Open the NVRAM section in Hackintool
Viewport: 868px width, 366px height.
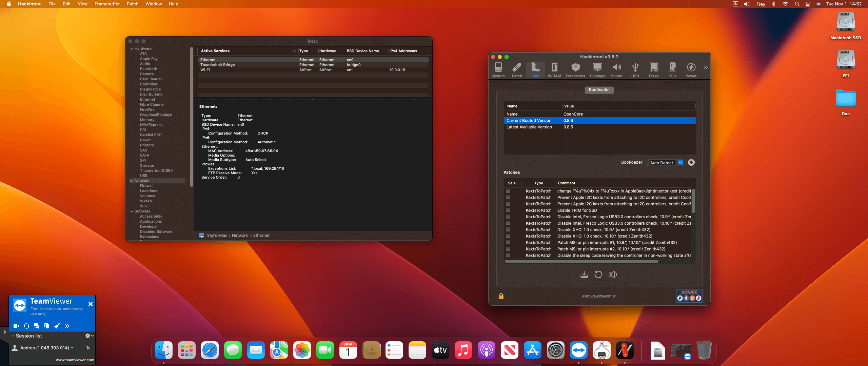(554, 70)
